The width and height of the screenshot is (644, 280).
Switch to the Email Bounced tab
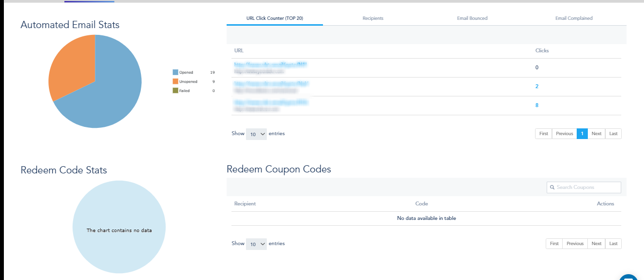(472, 18)
